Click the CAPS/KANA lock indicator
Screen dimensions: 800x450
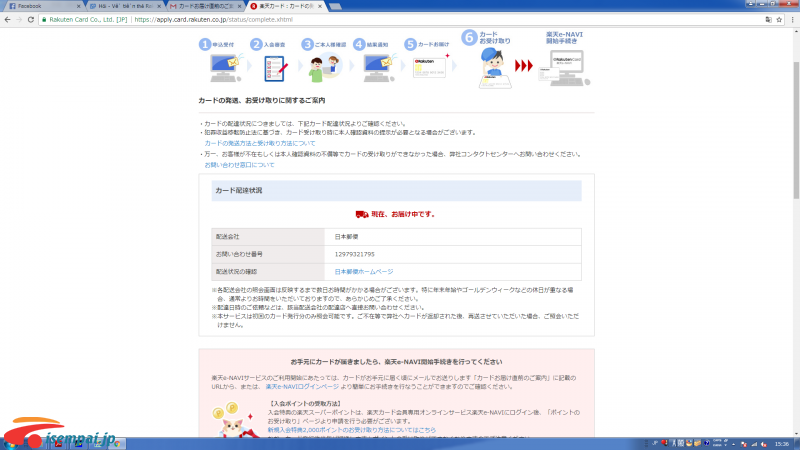pyautogui.click(x=717, y=443)
